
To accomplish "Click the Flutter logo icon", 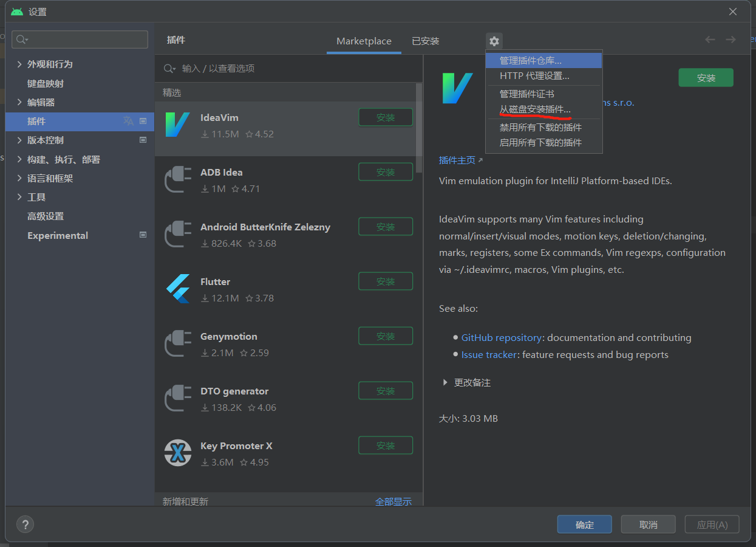I will [x=178, y=289].
